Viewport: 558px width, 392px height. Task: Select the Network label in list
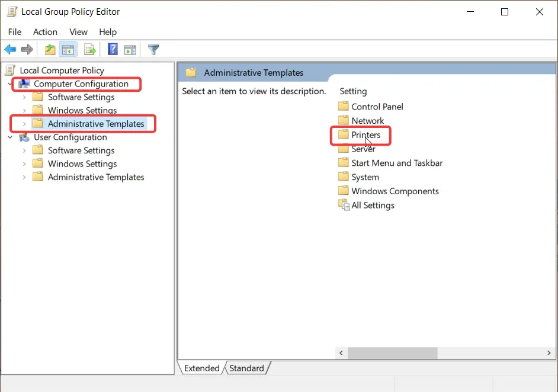tap(368, 121)
